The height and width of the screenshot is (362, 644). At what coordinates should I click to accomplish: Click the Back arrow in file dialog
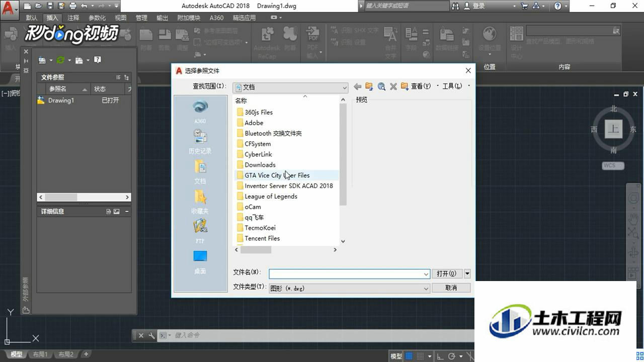point(358,86)
